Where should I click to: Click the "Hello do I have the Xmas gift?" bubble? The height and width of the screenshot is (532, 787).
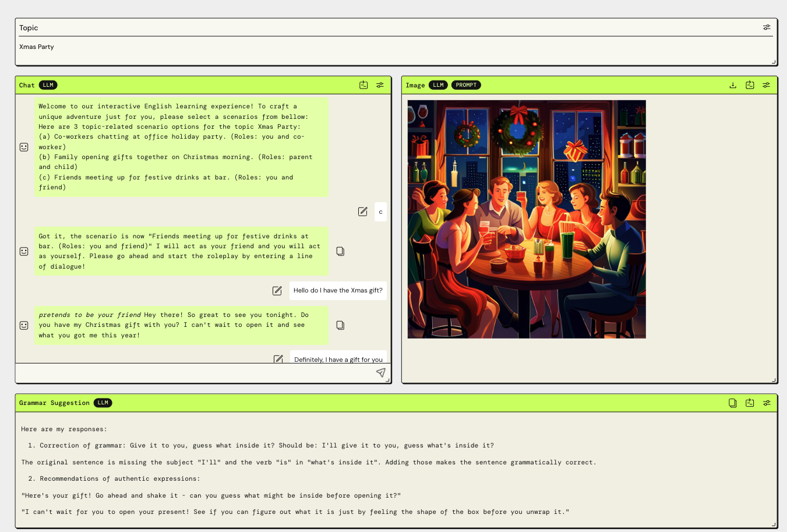point(338,290)
